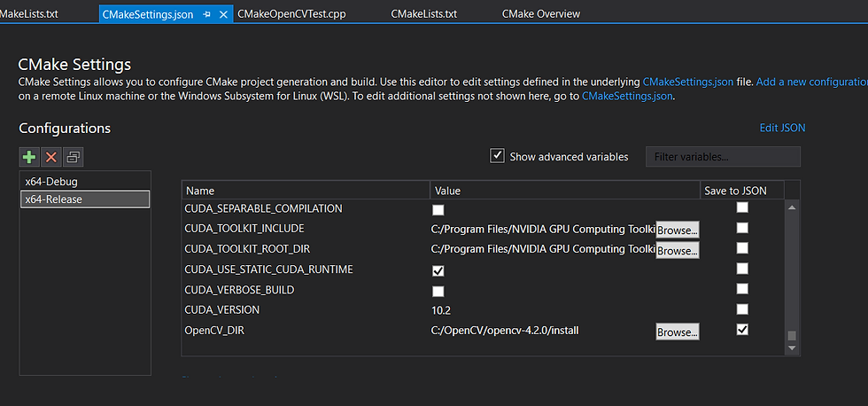The height and width of the screenshot is (406, 868).
Task: Browse for CUDA_TOOLKIT_ROOT_DIR path
Action: coord(678,250)
